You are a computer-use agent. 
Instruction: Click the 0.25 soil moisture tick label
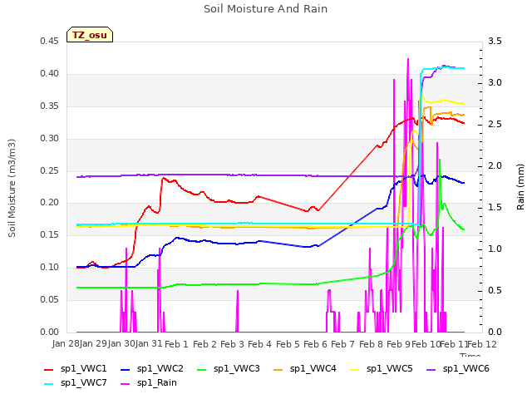click(x=49, y=170)
